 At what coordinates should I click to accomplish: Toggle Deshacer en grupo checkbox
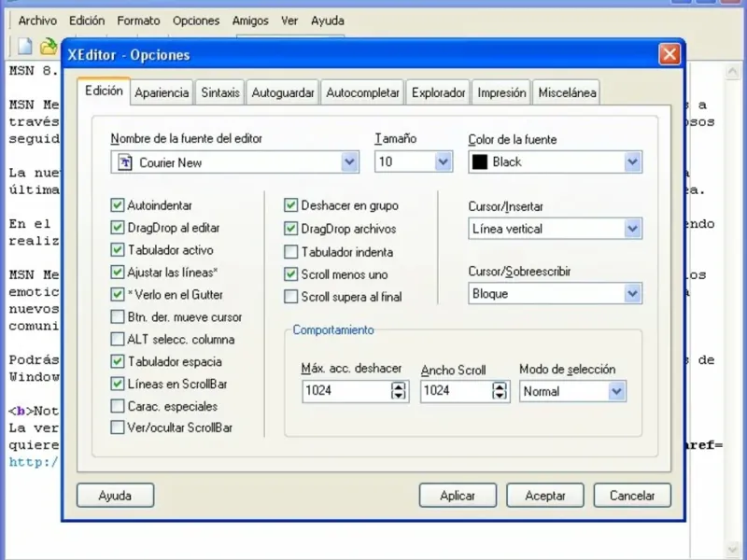290,205
